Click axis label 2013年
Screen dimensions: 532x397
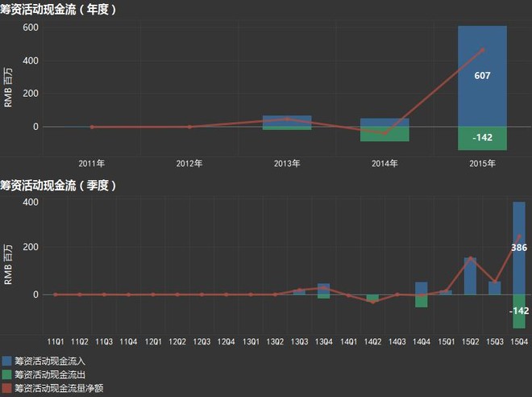[287, 164]
